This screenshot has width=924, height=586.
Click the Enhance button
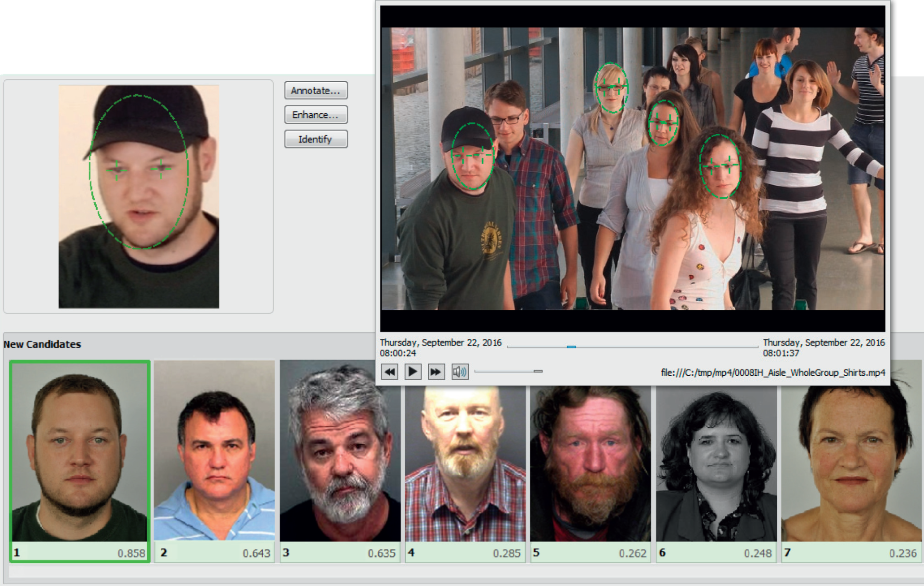point(316,115)
